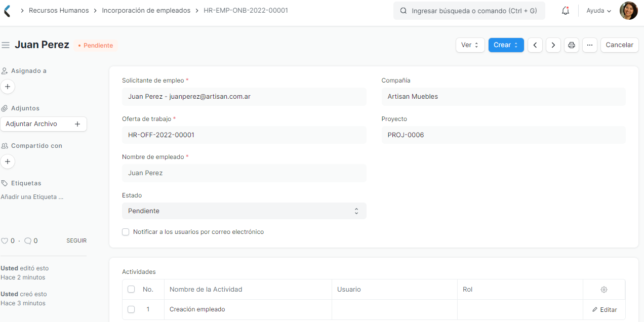Image resolution: width=644 pixels, height=322 pixels.
Task: Click row number 1 in Actividades
Action: point(148,309)
